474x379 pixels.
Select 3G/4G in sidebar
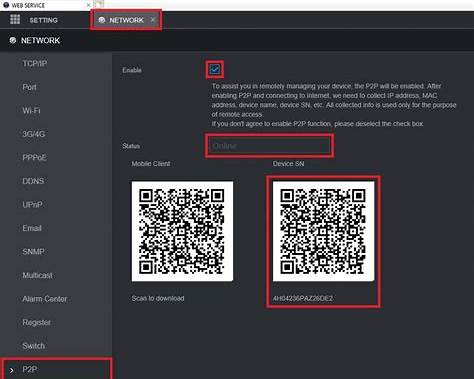[x=33, y=134]
